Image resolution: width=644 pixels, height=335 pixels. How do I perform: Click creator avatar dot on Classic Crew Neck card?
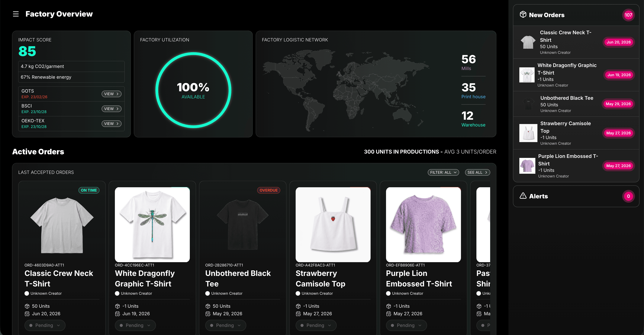click(x=27, y=294)
